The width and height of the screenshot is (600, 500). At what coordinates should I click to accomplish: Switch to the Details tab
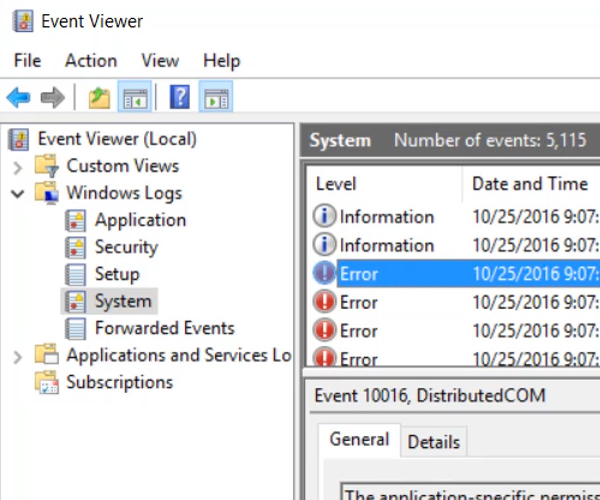434,442
